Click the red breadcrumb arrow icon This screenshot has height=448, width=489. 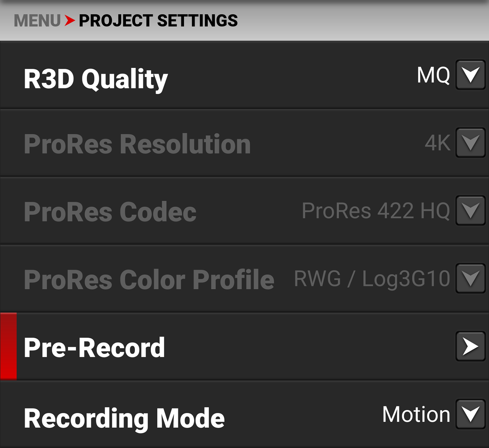[x=69, y=21]
